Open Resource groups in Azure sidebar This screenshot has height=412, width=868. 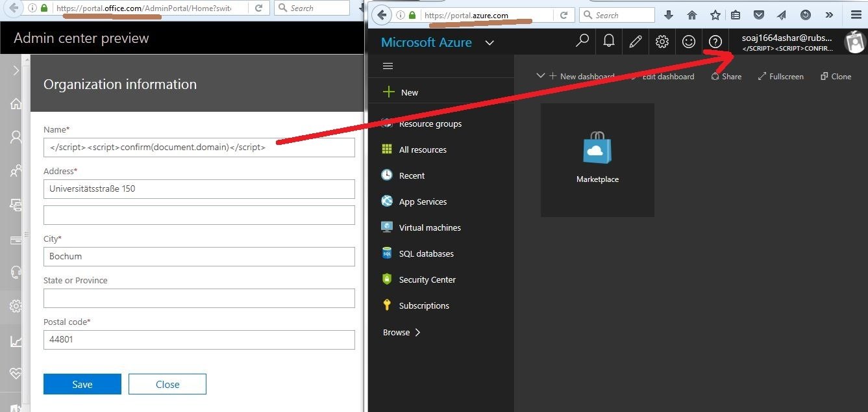(x=430, y=123)
